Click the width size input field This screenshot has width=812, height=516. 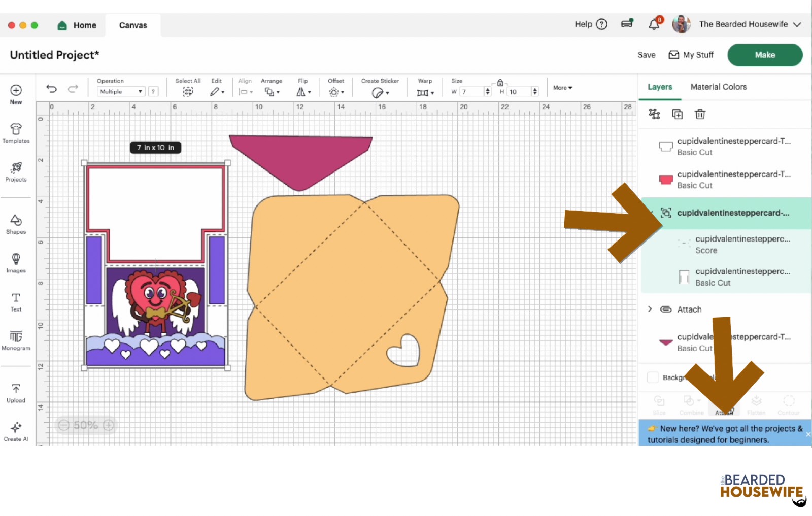(471, 92)
